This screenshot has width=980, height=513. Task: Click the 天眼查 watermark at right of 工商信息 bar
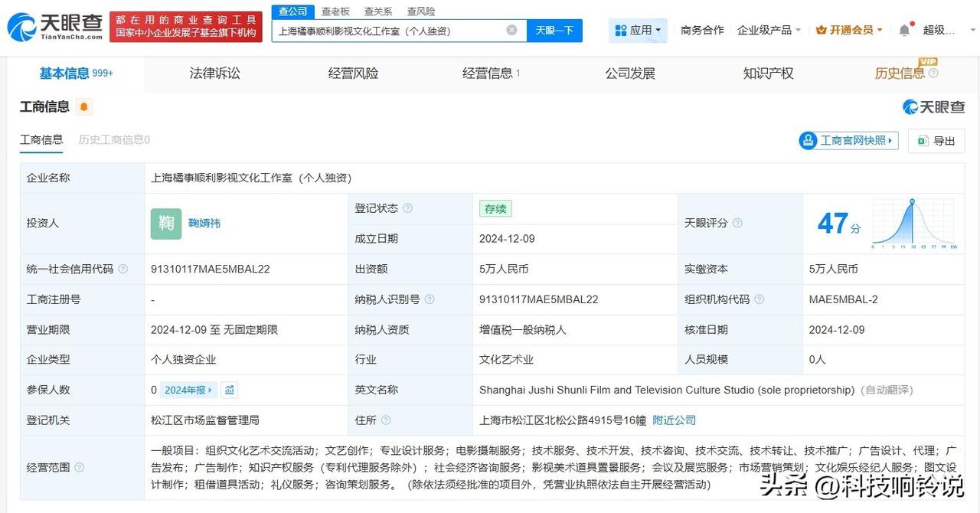(935, 106)
